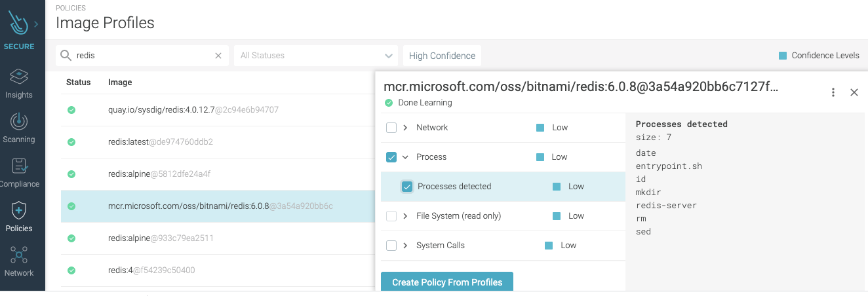Click the redis-server process entry
This screenshot has width=868, height=296.
pyautogui.click(x=666, y=206)
